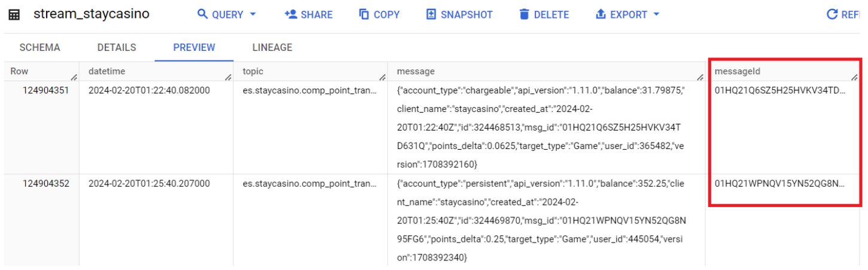Screen dimensions: 868x270
Task: Click the message column resize handle
Action: pos(699,77)
